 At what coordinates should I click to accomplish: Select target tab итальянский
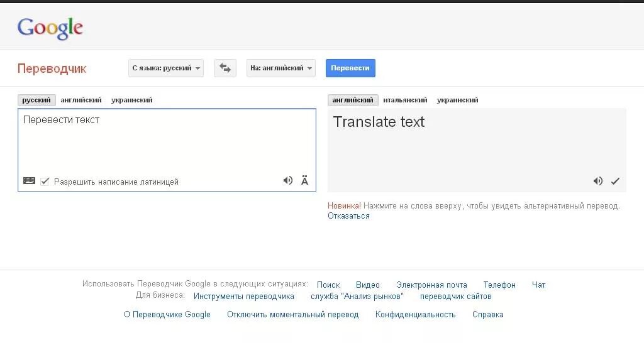405,100
